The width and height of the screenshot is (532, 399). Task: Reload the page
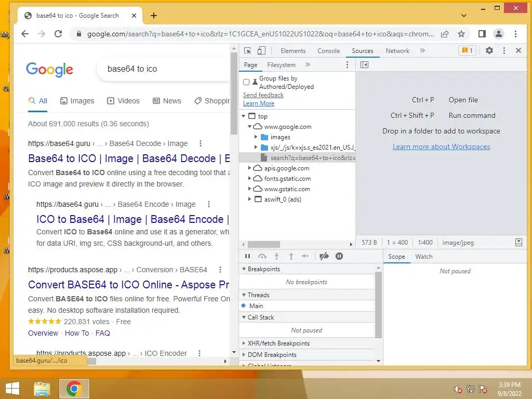pyautogui.click(x=58, y=34)
